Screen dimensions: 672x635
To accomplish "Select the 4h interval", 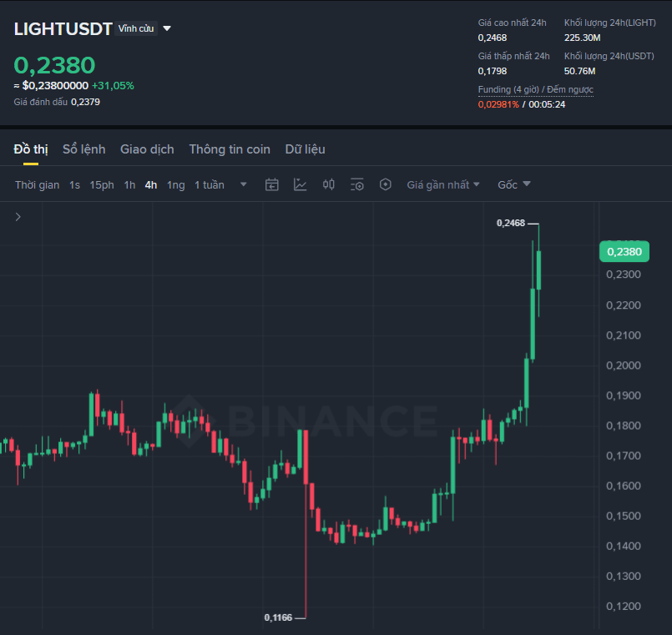I will [x=151, y=184].
